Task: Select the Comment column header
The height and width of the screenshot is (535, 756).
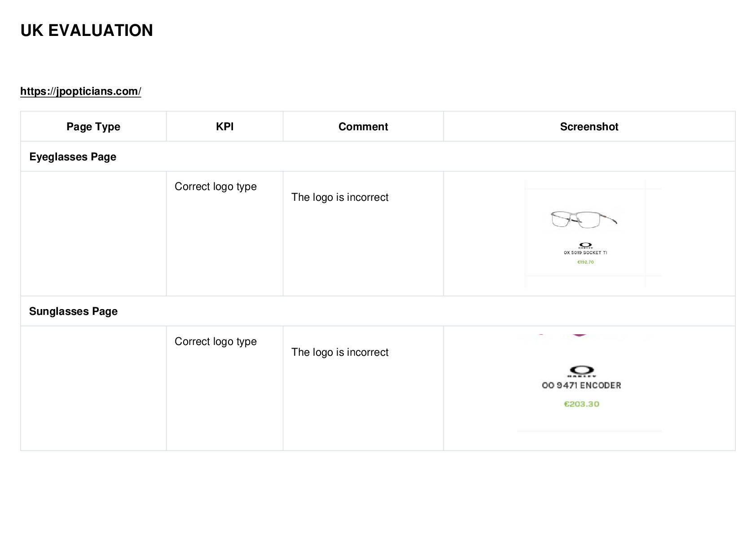Action: click(363, 127)
